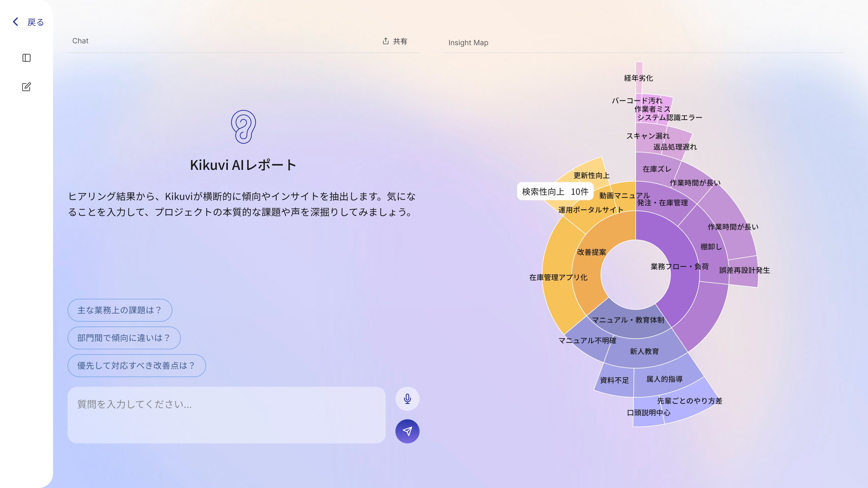Select the 新人教育 chart segment

coord(644,352)
